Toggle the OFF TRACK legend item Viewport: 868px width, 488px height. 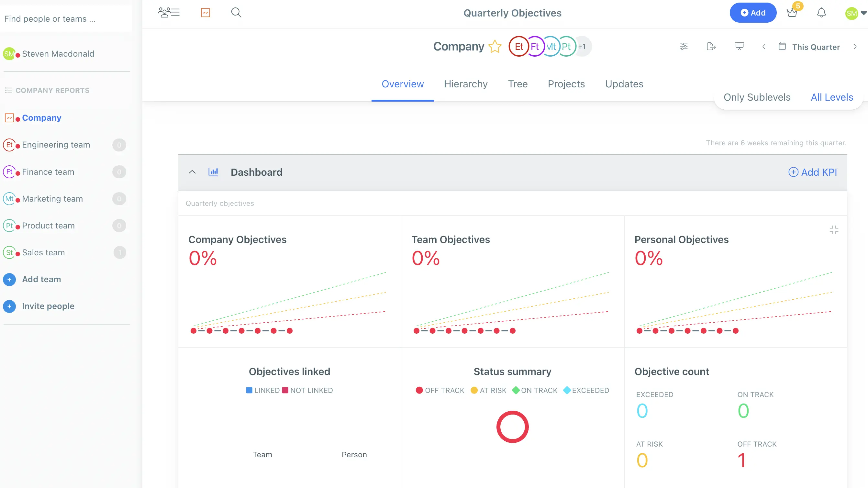click(440, 390)
